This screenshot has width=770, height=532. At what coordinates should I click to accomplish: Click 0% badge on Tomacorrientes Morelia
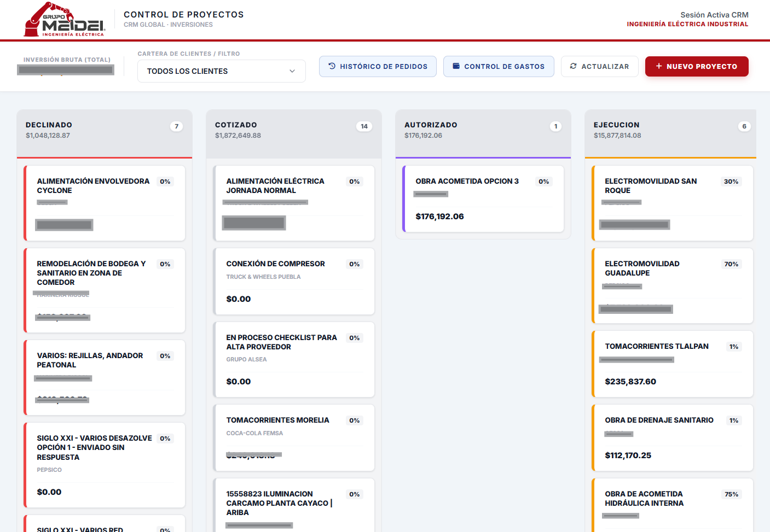click(x=355, y=420)
